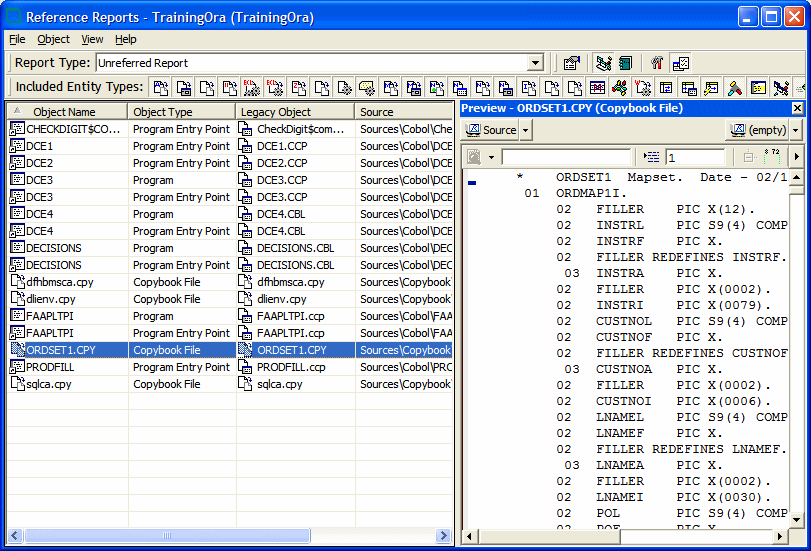
Task: Click the go to line icon in Preview
Action: 653,157
